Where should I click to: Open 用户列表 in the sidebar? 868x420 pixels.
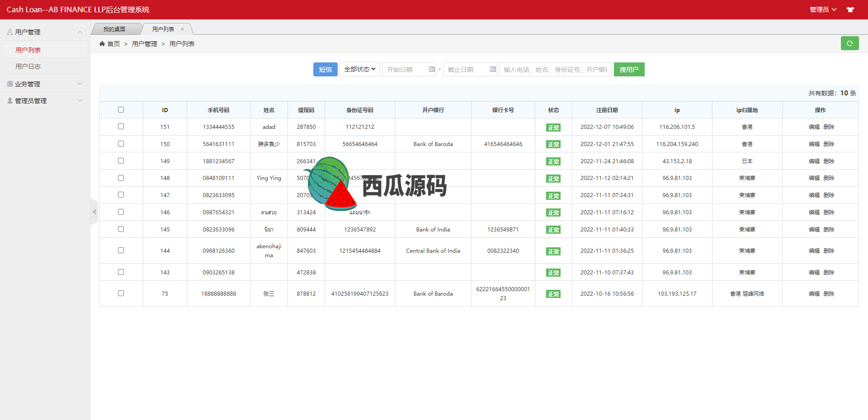[28, 50]
